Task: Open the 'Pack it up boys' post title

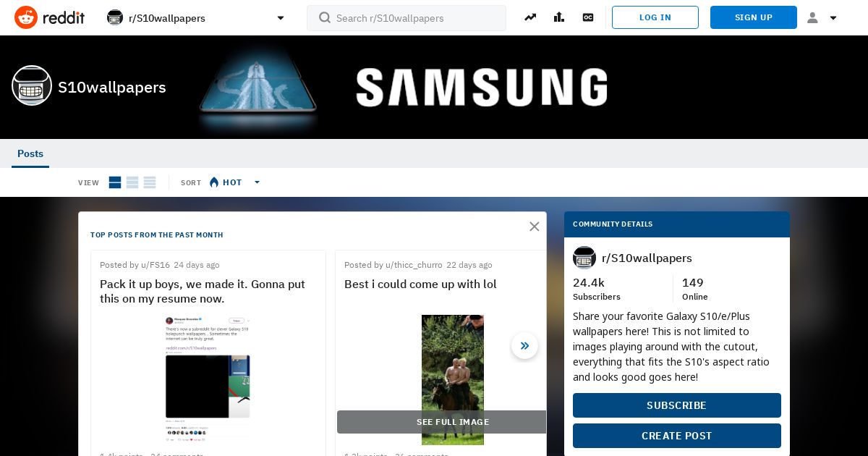Action: tap(203, 291)
